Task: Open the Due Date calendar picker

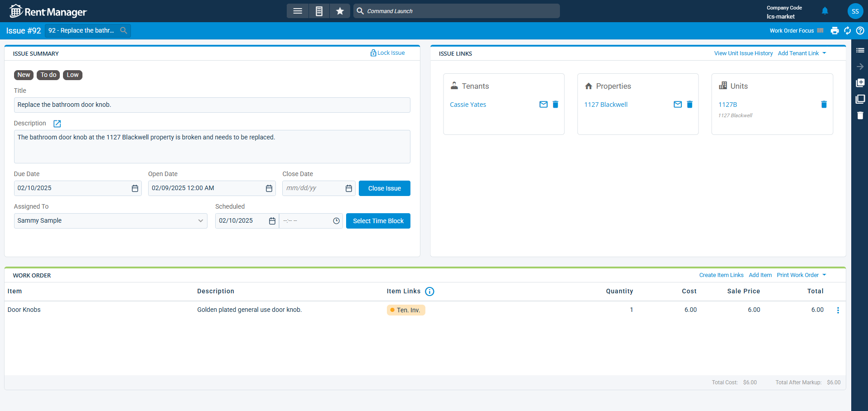Action: coord(135,188)
